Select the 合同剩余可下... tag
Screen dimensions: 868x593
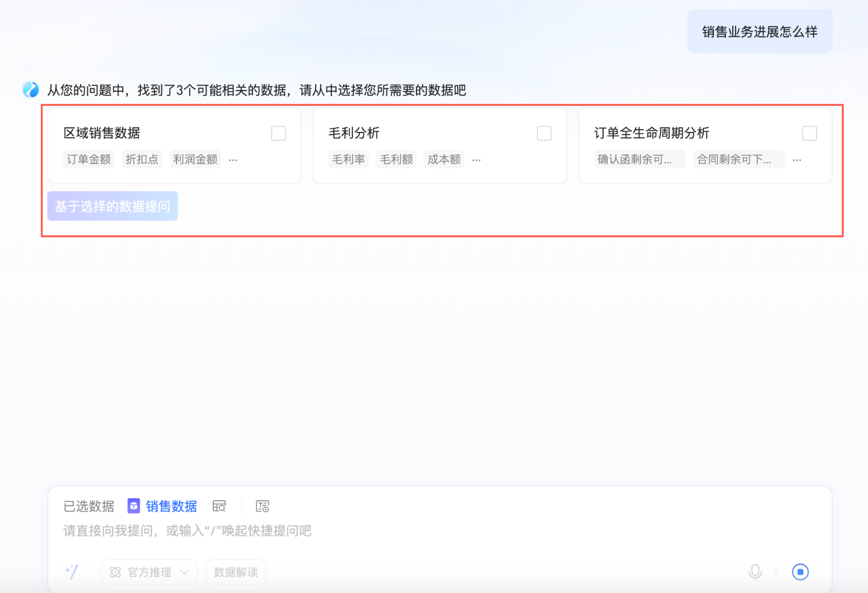739,160
